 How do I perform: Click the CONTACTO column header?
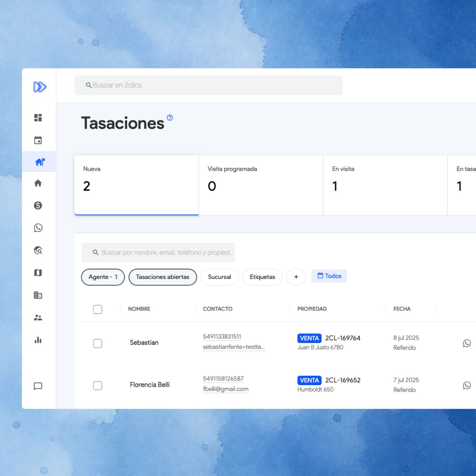218,309
